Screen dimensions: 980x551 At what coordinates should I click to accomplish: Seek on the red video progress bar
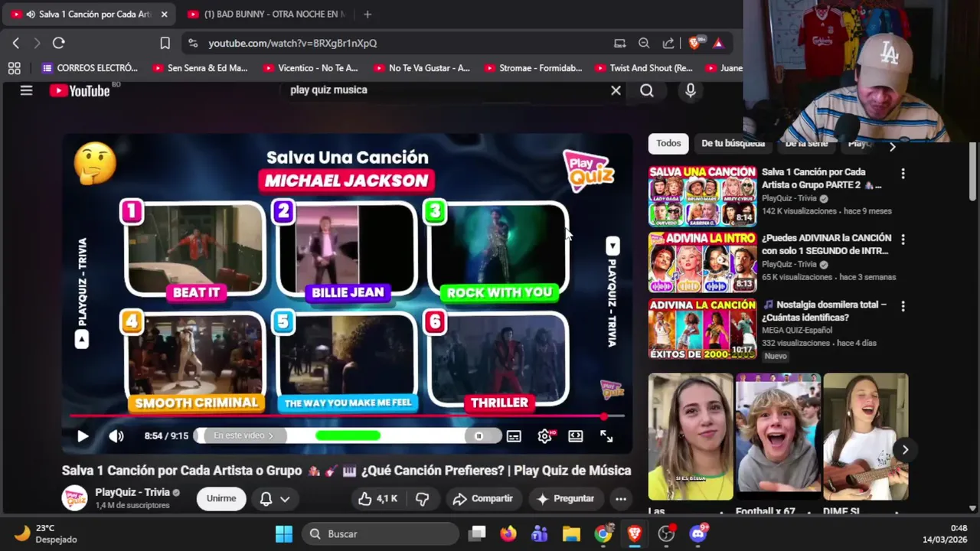(347, 416)
